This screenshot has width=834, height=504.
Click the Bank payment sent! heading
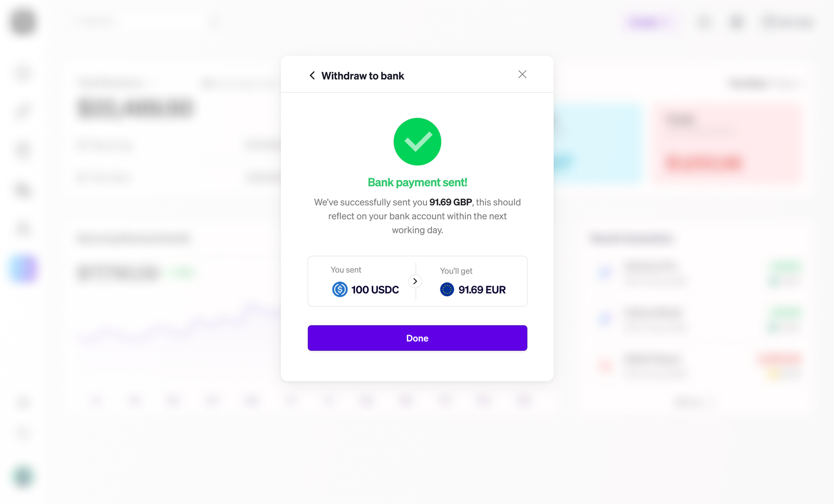tap(418, 182)
